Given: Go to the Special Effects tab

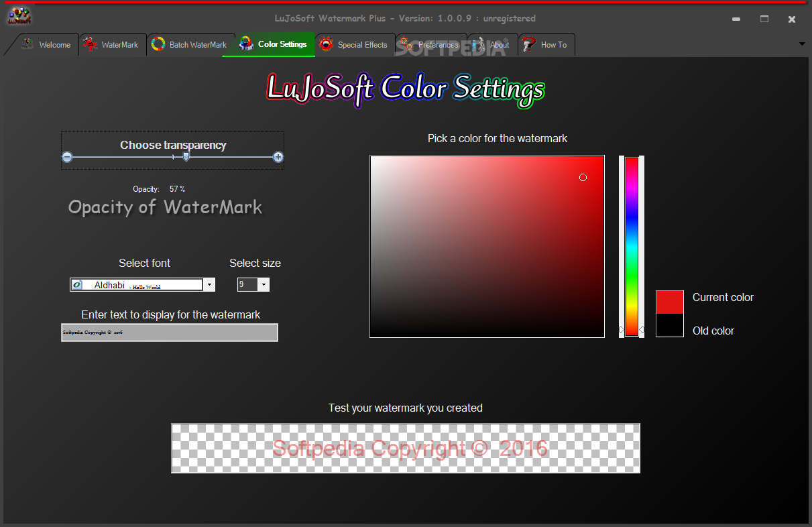Looking at the screenshot, I should point(355,45).
